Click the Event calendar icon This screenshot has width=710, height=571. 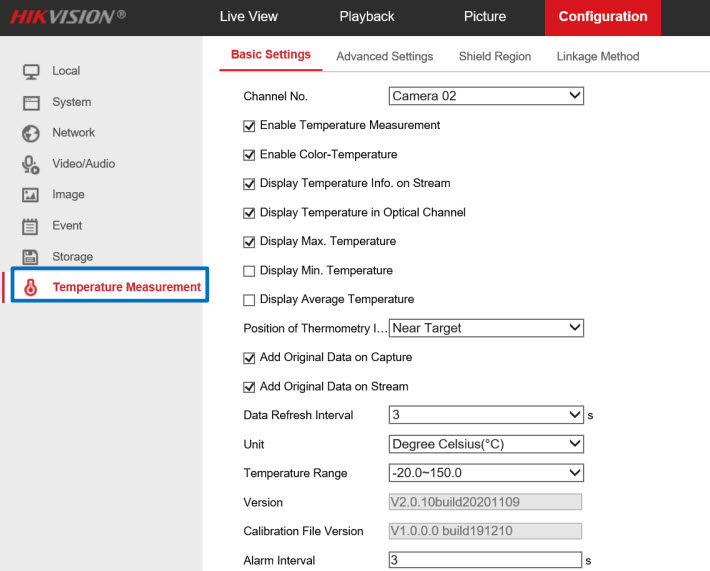(x=31, y=226)
